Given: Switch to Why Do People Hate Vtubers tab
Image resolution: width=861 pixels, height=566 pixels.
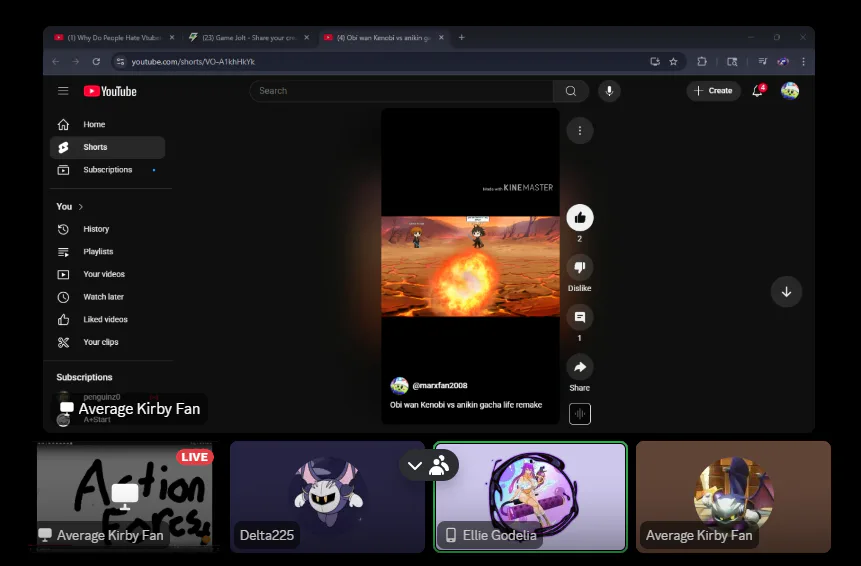Looking at the screenshot, I should [x=114, y=38].
